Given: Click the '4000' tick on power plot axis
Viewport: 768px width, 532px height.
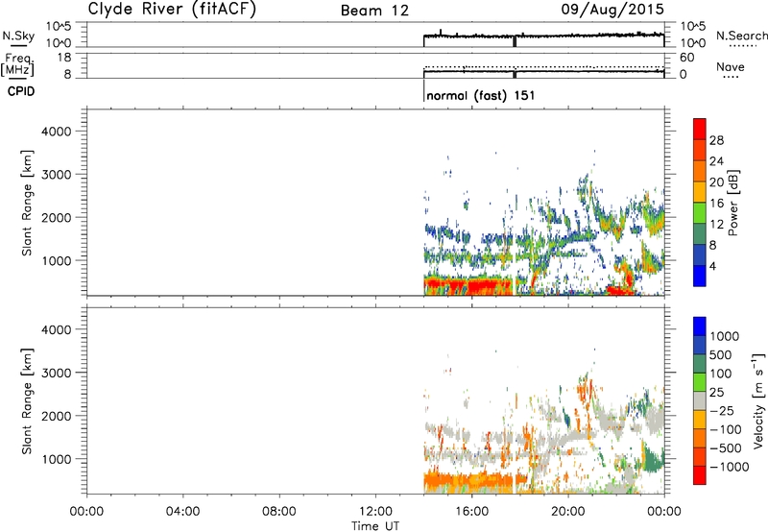Looking at the screenshot, I should tap(57, 132).
